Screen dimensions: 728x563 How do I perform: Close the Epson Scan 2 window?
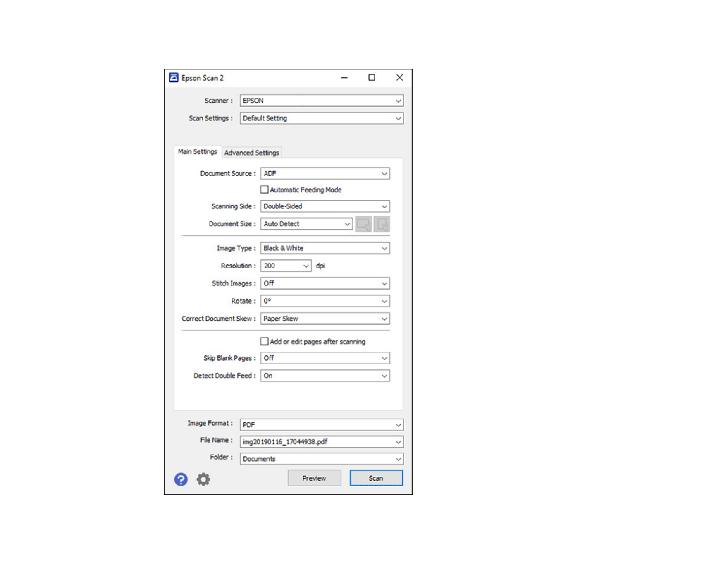[x=399, y=78]
